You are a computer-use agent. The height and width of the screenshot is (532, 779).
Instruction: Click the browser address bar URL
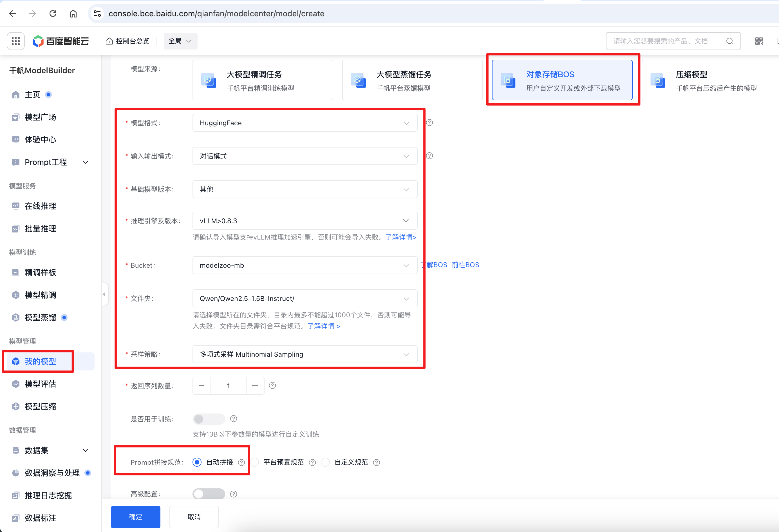[x=216, y=14]
